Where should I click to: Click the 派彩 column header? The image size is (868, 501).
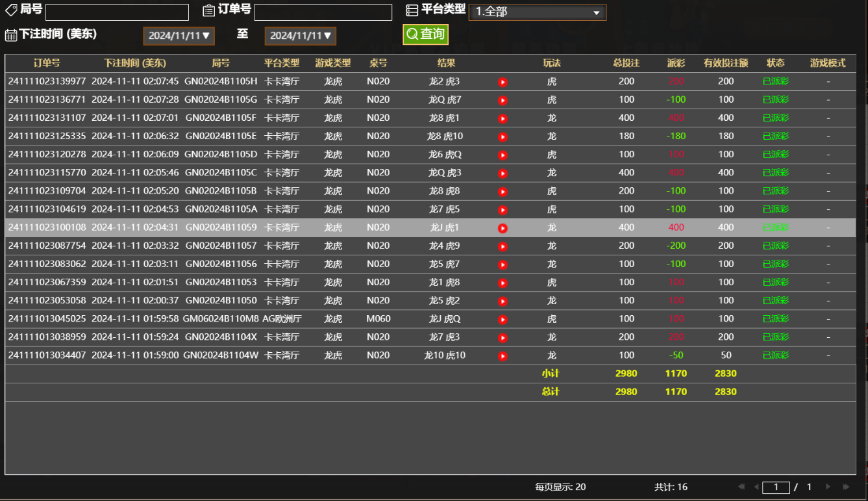[x=676, y=63]
